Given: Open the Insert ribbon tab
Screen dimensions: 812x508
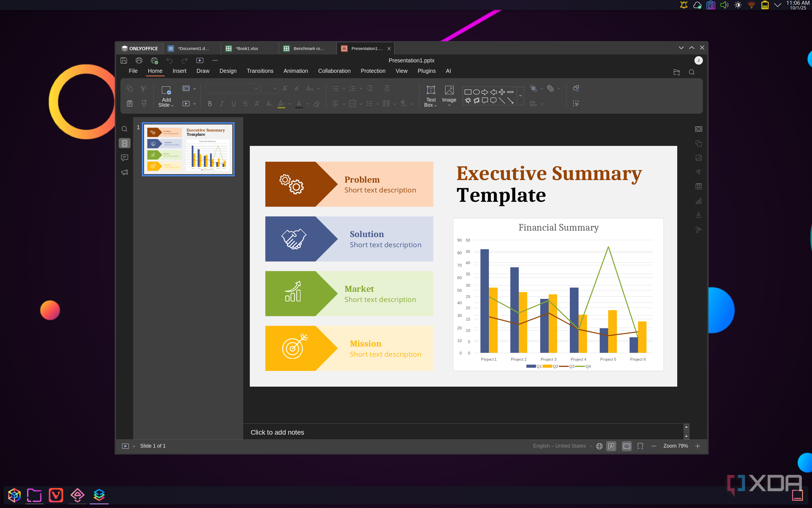Looking at the screenshot, I should click(179, 71).
